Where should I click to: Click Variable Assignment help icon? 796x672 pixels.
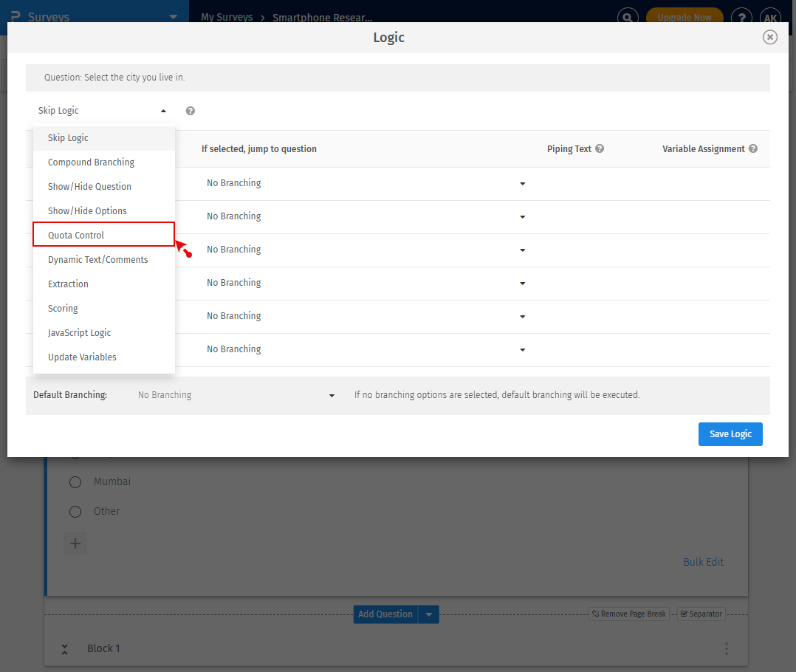(753, 148)
